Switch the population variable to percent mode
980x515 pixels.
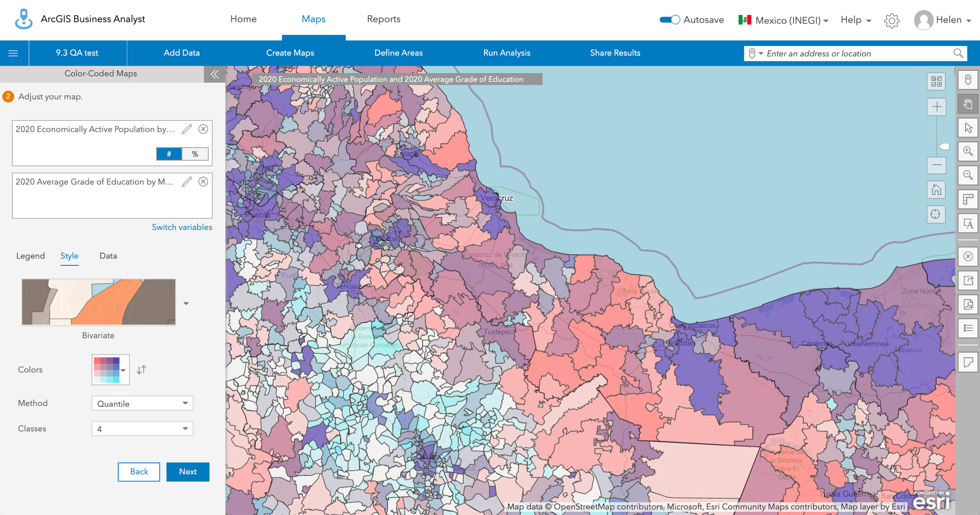[x=195, y=154]
